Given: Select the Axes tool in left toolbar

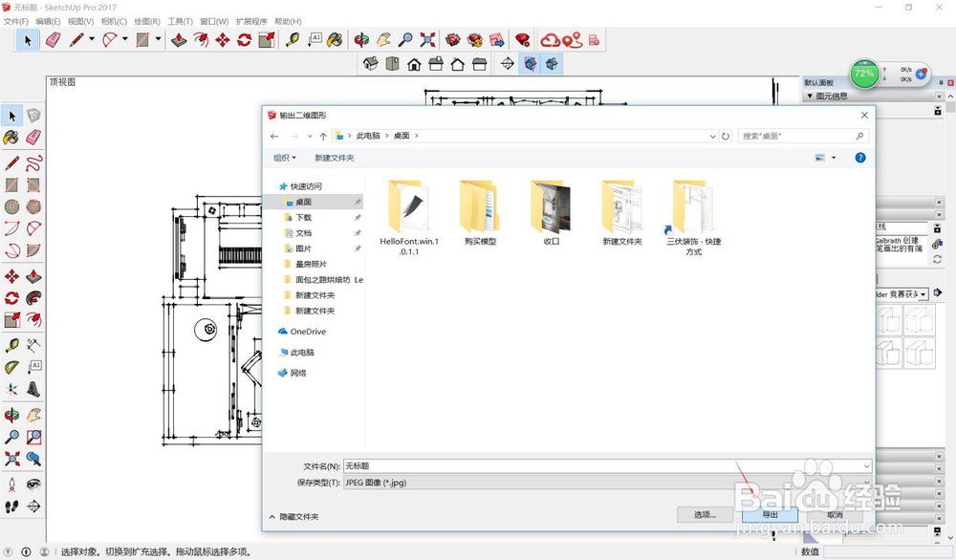Looking at the screenshot, I should 11,389.
